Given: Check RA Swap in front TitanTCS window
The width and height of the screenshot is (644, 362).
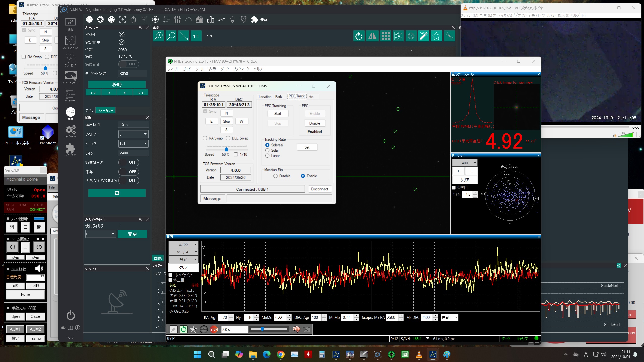Looking at the screenshot, I should 205,138.
